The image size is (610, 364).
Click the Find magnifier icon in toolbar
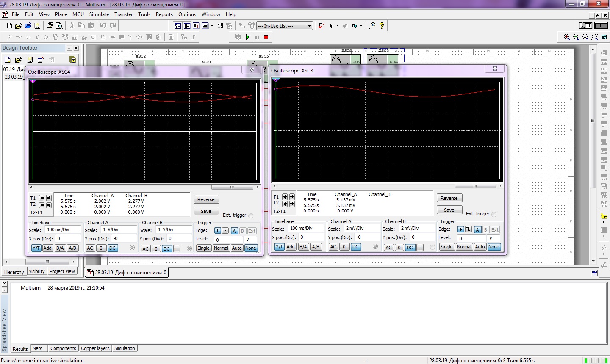372,26
